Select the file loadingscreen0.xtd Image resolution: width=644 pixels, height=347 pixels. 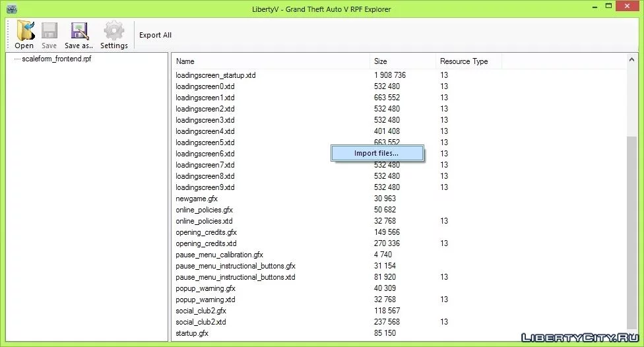205,86
